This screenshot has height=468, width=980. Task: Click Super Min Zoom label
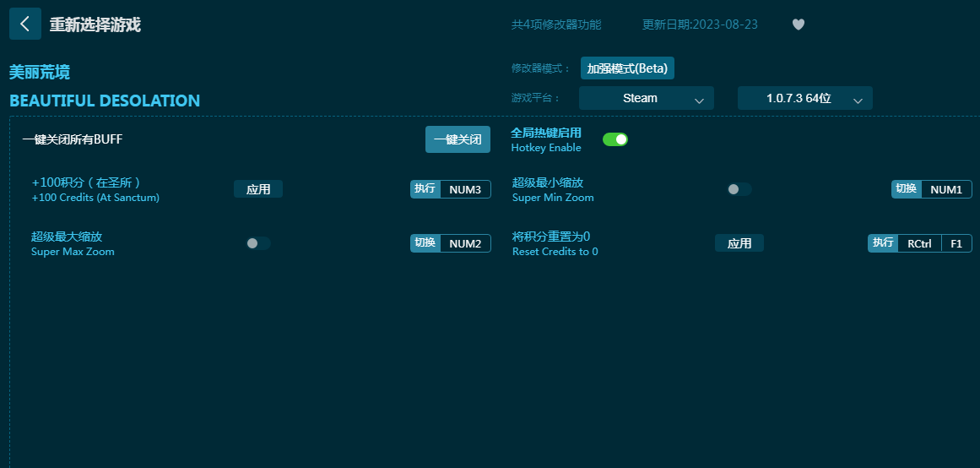pyautogui.click(x=553, y=198)
